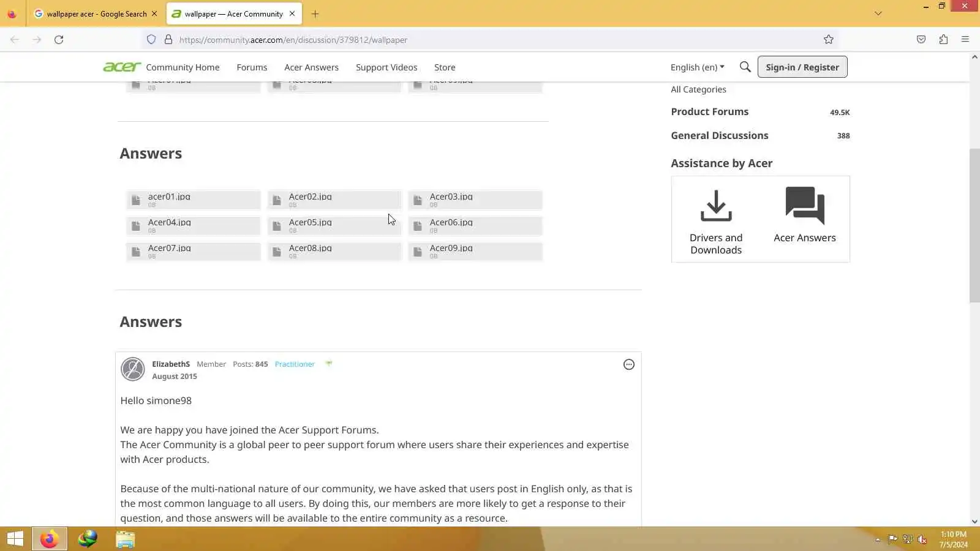
Task: Open Firefox from the taskbar
Action: [49, 539]
